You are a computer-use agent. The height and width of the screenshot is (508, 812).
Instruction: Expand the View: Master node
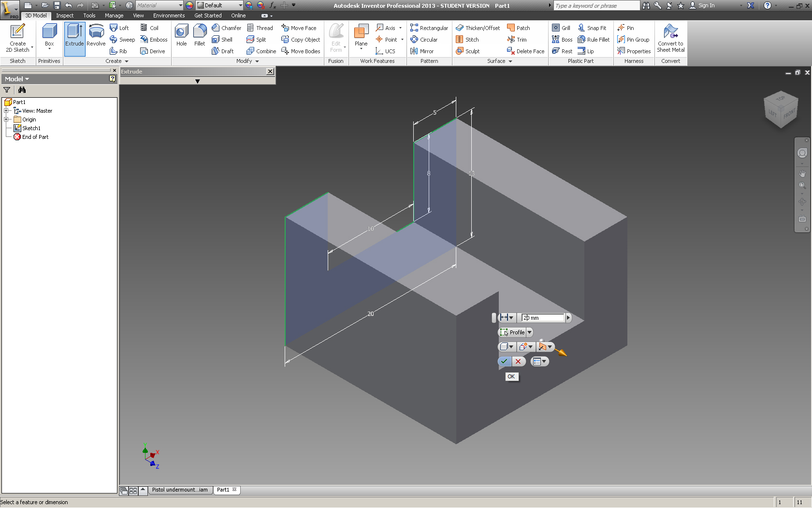click(7, 111)
